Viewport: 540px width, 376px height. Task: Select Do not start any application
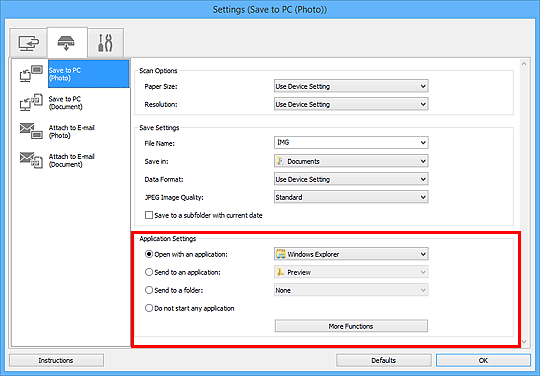point(149,308)
